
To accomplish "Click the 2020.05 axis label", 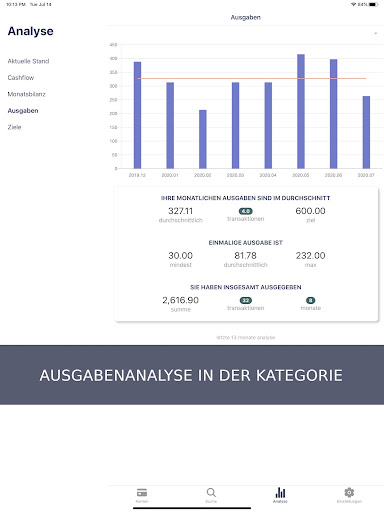I will 301,175.
